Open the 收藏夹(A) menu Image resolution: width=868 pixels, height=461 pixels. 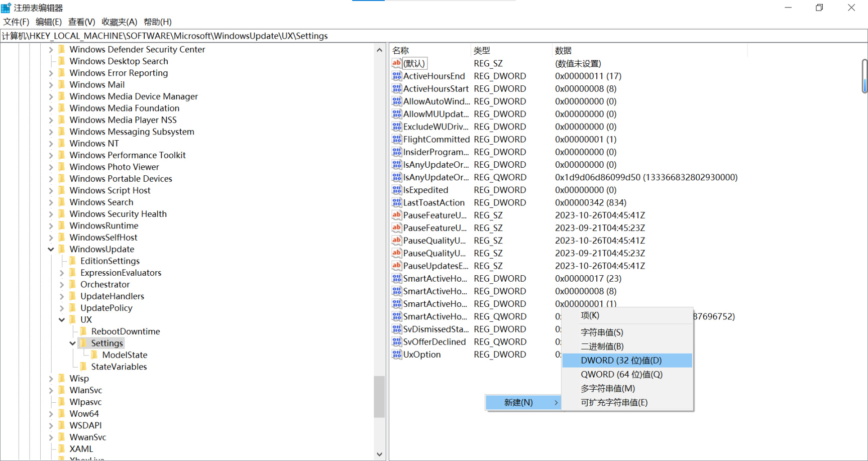[x=120, y=22]
